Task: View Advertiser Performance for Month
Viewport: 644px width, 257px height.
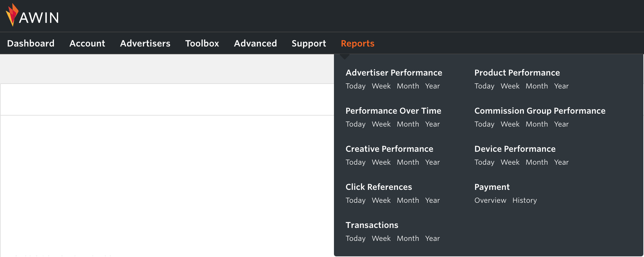Action: (408, 86)
